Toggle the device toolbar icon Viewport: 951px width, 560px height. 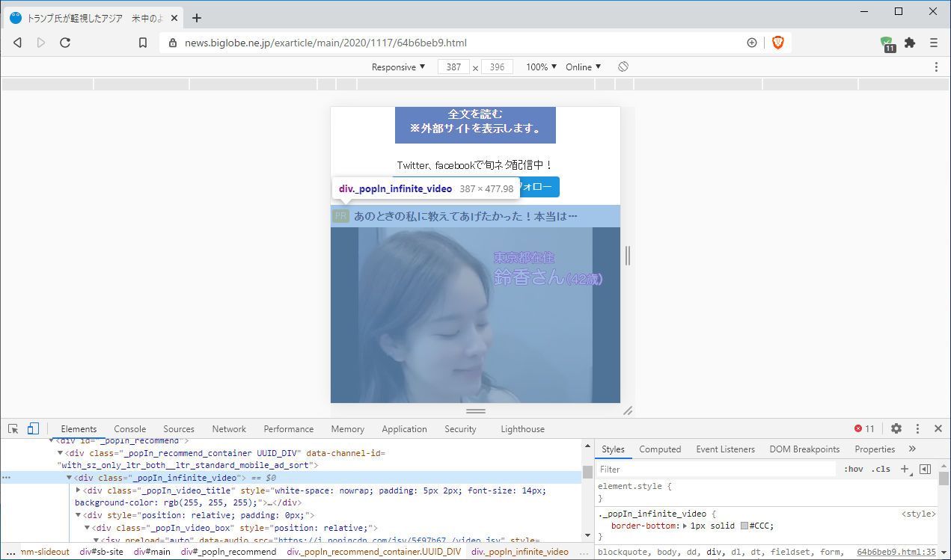click(x=32, y=428)
